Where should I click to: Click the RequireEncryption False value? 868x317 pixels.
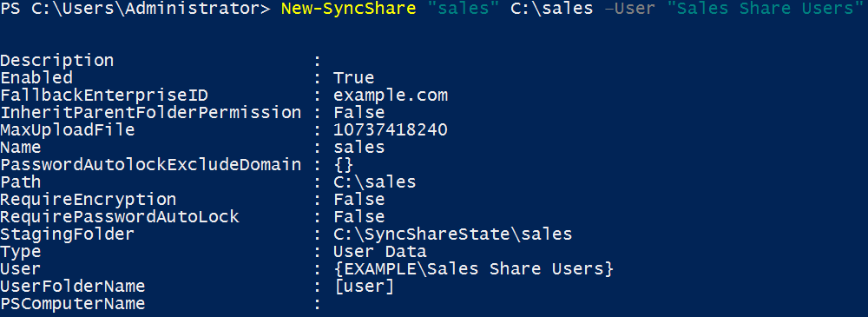358,200
